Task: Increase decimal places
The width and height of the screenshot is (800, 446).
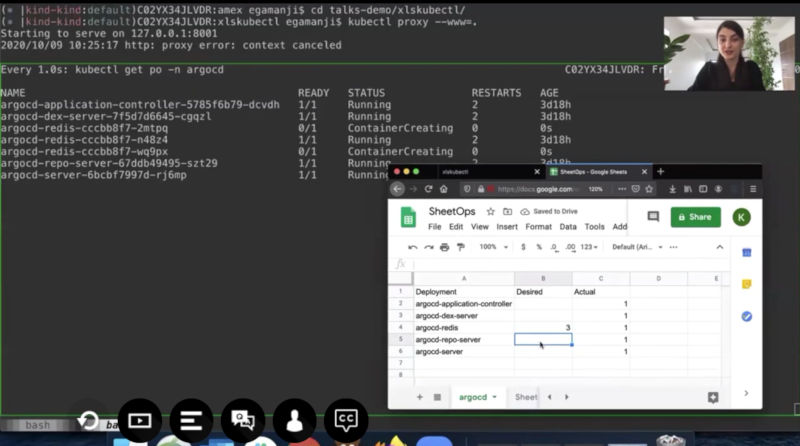Action: tap(570, 247)
